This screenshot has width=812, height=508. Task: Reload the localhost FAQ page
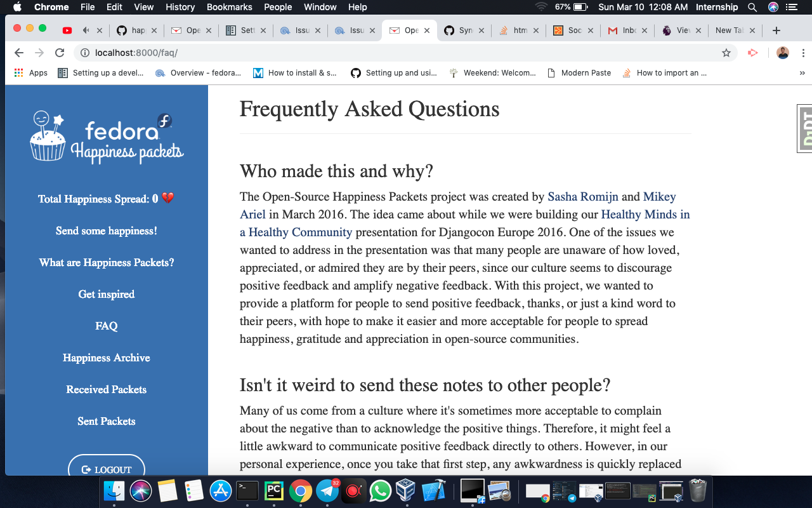pyautogui.click(x=60, y=53)
